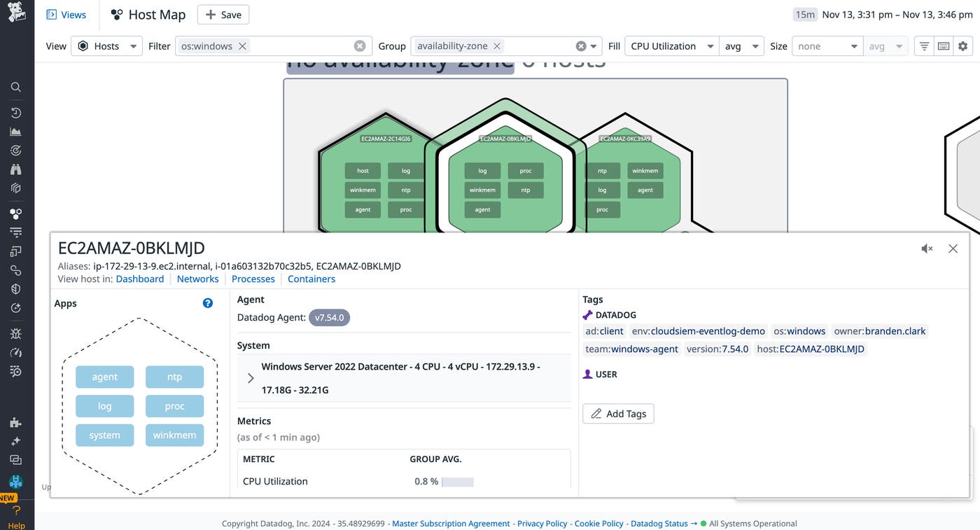Open the Size dropdown set to none
This screenshot has height=530, width=980.
827,46
